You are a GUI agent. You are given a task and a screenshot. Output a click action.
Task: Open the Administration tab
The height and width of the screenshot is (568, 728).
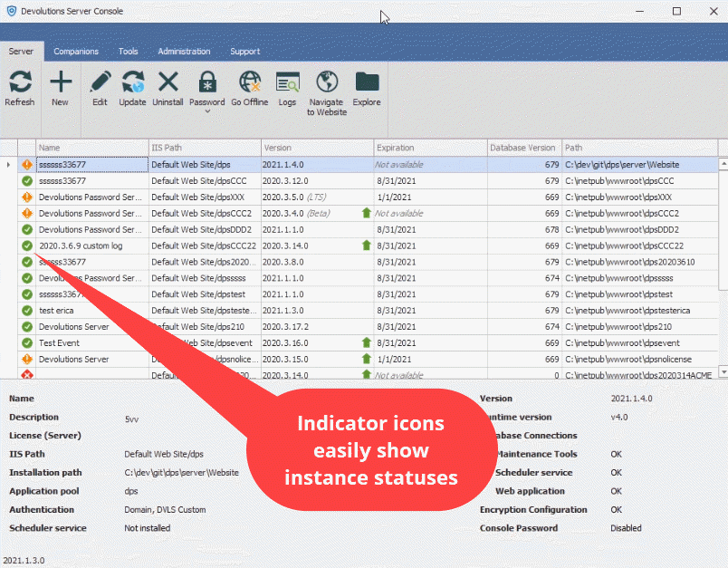[x=184, y=52]
